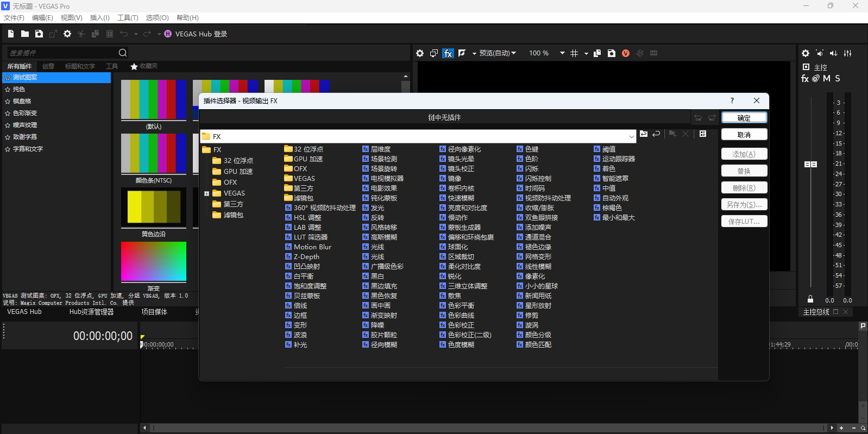
Task: Open master bus settings gear icon
Action: pos(806,53)
